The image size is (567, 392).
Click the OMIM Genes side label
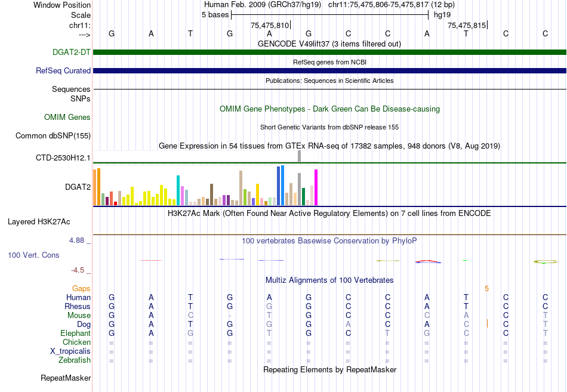(67, 117)
